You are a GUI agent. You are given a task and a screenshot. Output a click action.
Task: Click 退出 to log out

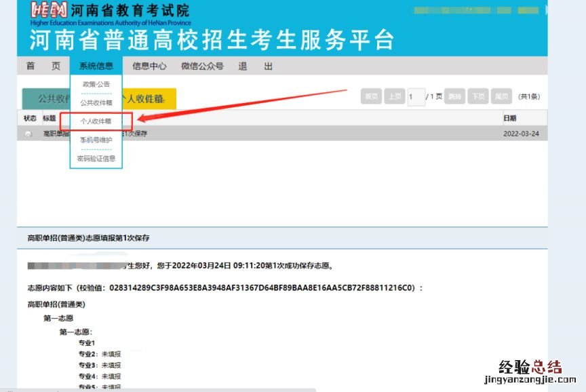click(255, 66)
